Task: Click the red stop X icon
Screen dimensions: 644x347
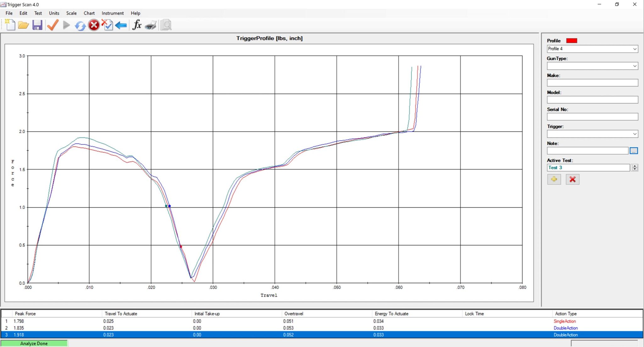Action: coord(94,25)
